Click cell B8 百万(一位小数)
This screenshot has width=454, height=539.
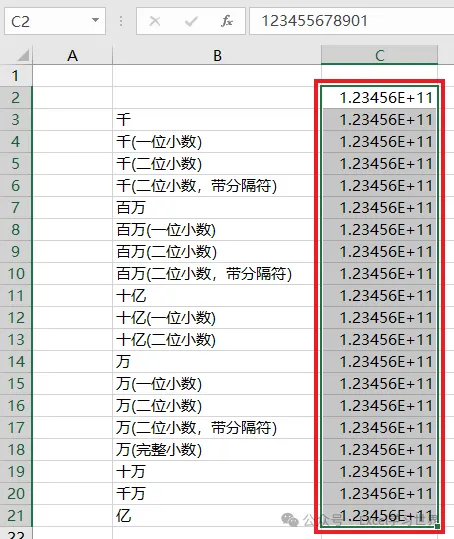[217, 230]
